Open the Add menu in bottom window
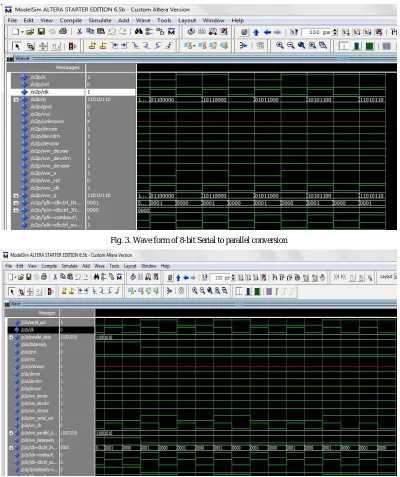 (x=86, y=266)
